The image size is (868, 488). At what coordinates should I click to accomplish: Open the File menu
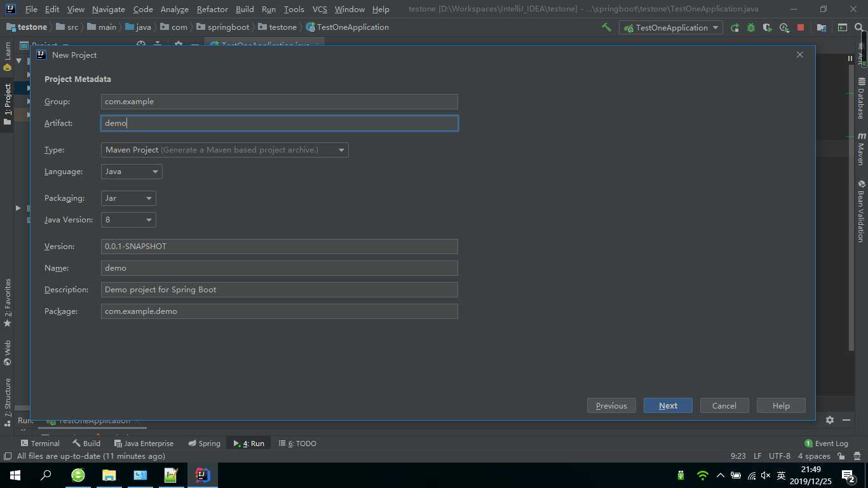click(31, 10)
